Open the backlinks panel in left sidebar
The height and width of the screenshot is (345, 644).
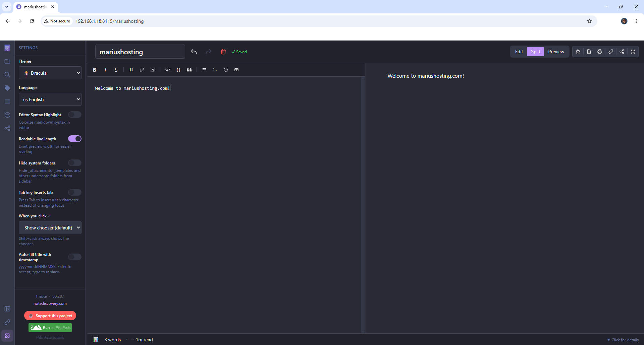7,115
